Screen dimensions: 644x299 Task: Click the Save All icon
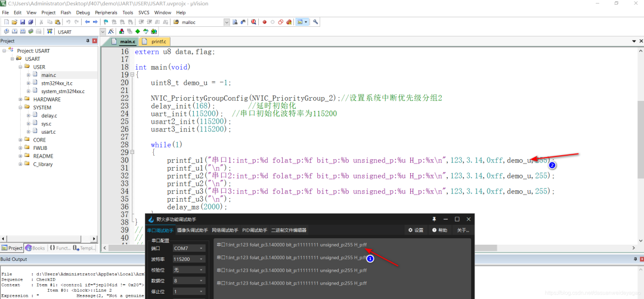pos(30,22)
